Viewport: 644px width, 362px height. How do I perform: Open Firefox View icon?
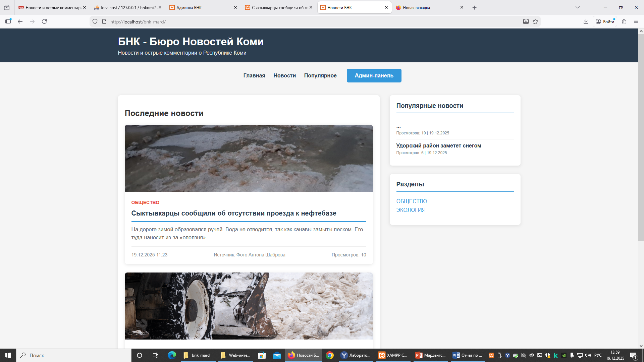coord(7,7)
